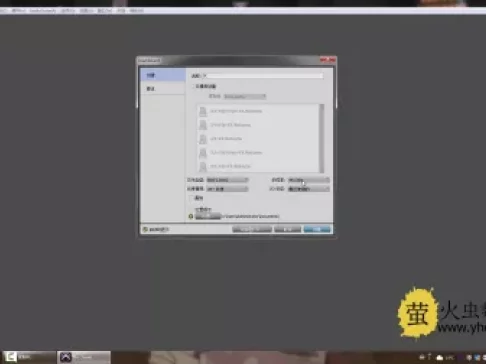486x364 pixels.
Task: Click green icon at dialog bottom-left corner
Action: [x=145, y=229]
